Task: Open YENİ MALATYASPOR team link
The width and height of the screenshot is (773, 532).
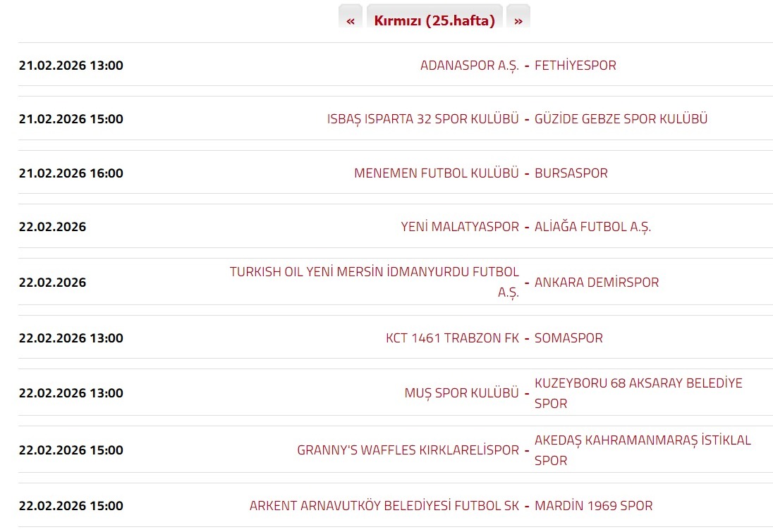Action: (460, 227)
